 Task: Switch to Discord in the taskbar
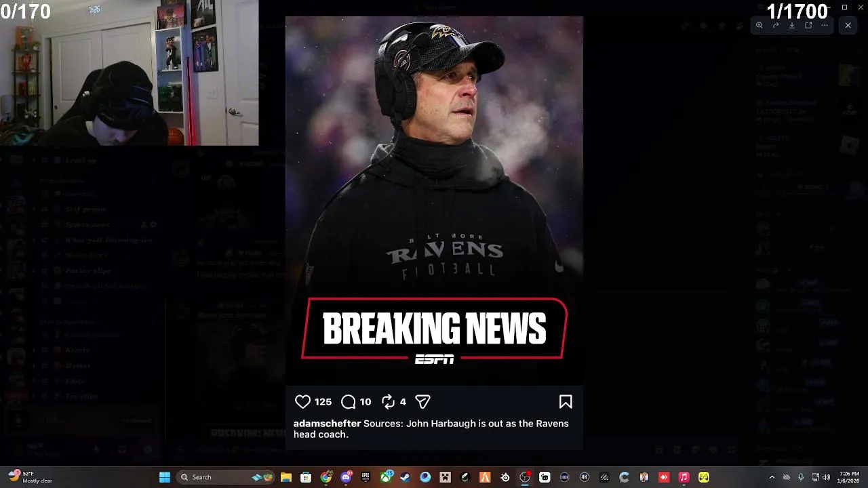(x=346, y=477)
